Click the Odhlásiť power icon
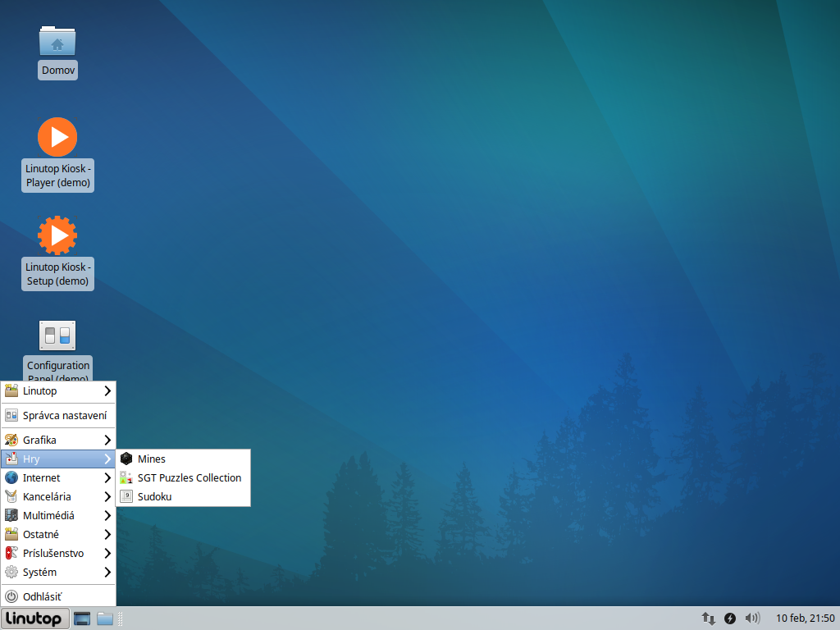 pyautogui.click(x=11, y=596)
